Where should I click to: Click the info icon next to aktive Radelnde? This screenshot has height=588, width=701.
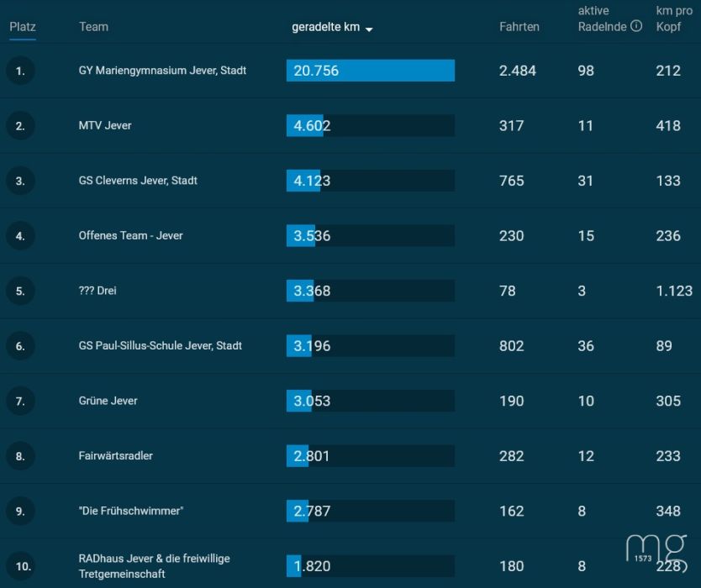pos(635,26)
